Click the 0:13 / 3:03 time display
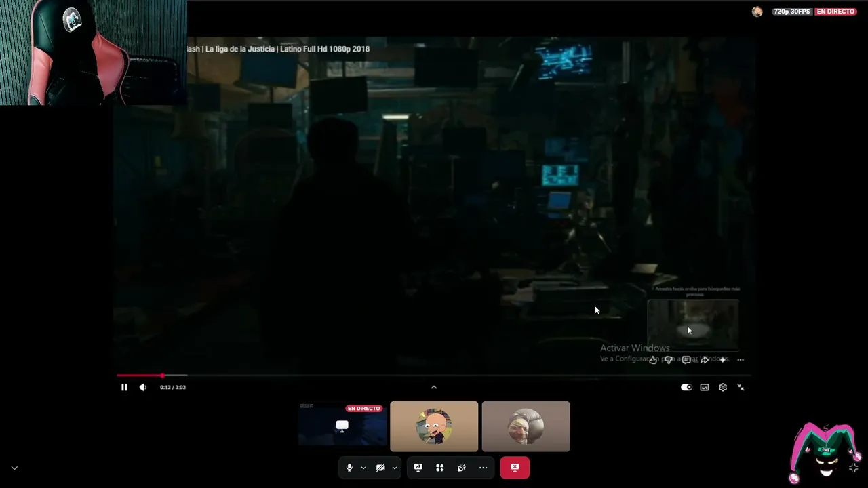This screenshot has width=868, height=488. (x=173, y=387)
